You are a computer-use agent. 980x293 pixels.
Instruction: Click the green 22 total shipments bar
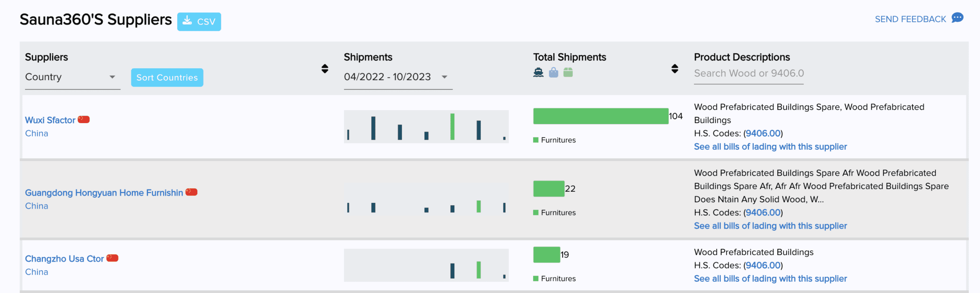coord(549,189)
